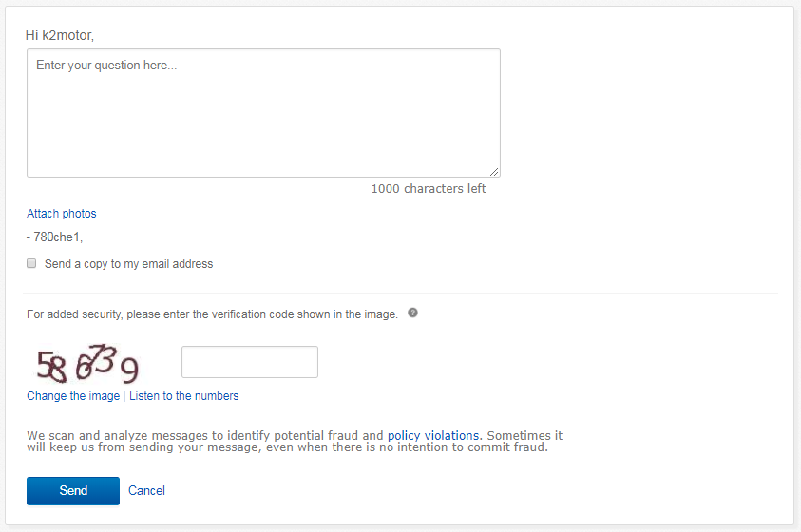
Task: Click the 'Hi k2motor,' greeting text
Action: pyautogui.click(x=60, y=35)
